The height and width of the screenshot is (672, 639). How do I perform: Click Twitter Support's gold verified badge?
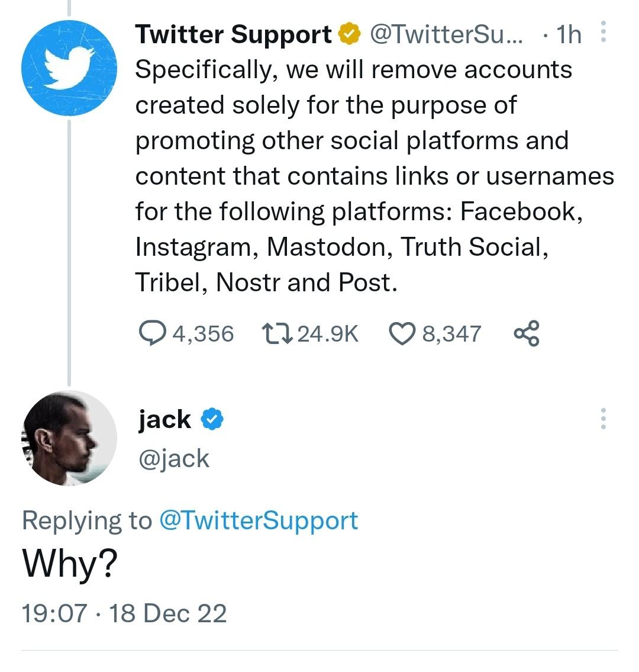(x=350, y=35)
